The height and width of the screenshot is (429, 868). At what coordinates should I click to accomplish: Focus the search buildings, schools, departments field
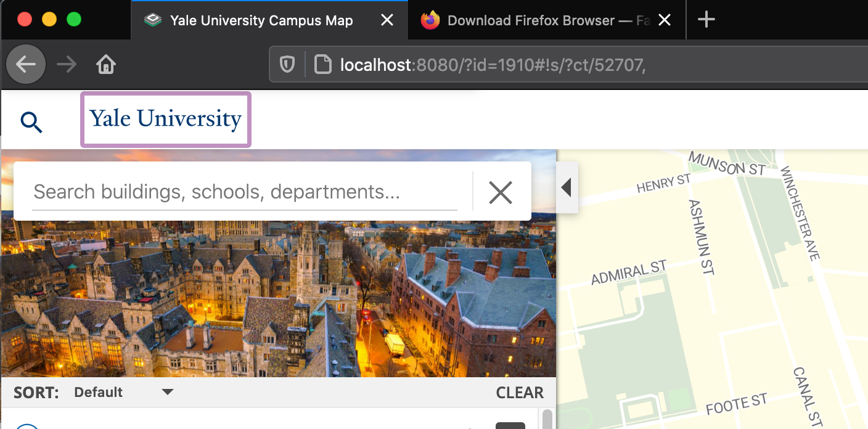click(x=245, y=192)
